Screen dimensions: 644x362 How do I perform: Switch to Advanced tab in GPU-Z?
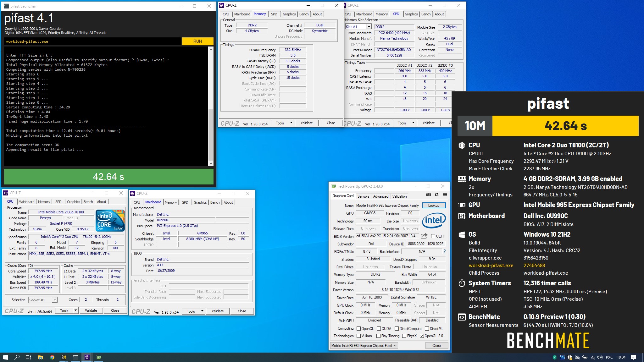[381, 196]
